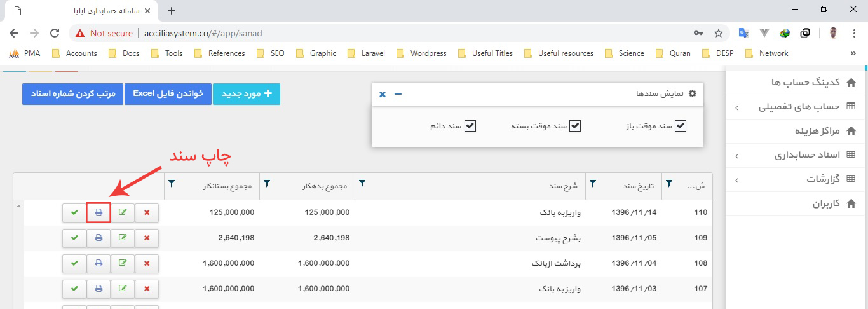Bookmark this page with the star icon
Image resolution: width=868 pixels, height=309 pixels.
click(x=719, y=33)
